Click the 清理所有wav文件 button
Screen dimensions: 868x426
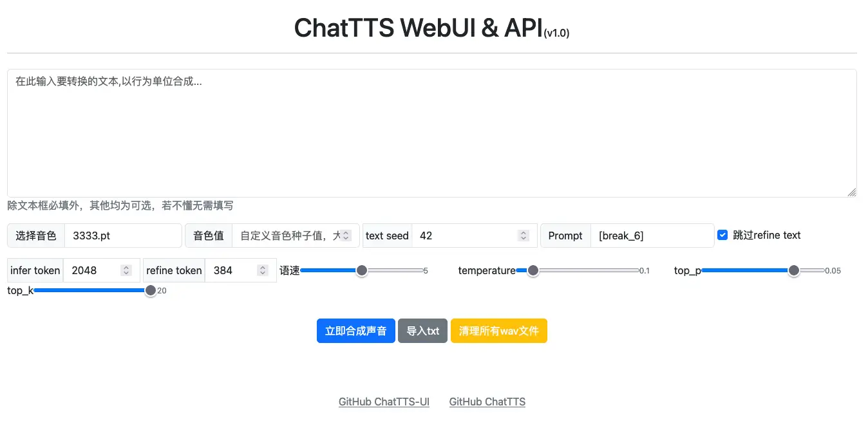coord(499,331)
